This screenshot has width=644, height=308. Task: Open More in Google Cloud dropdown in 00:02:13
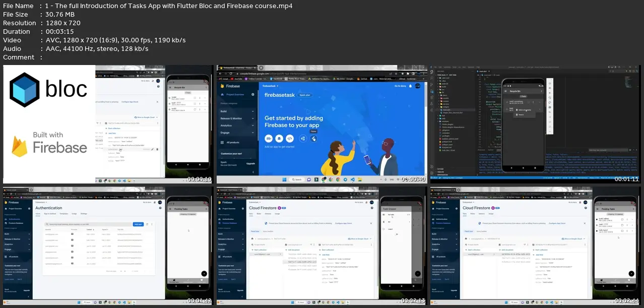[x=360, y=239]
